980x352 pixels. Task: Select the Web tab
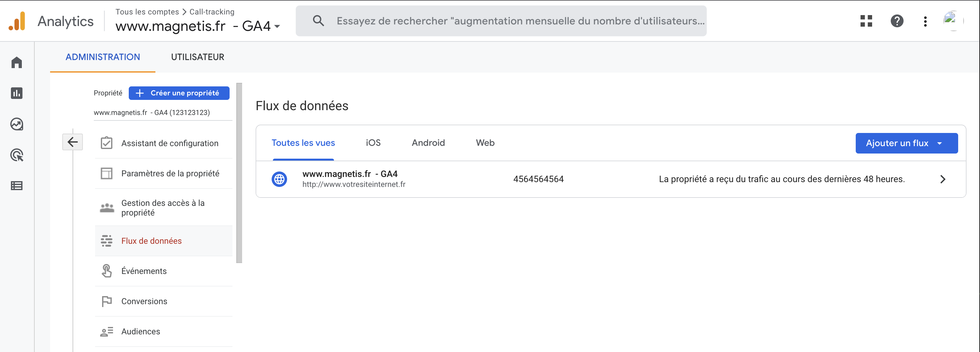pyautogui.click(x=485, y=143)
